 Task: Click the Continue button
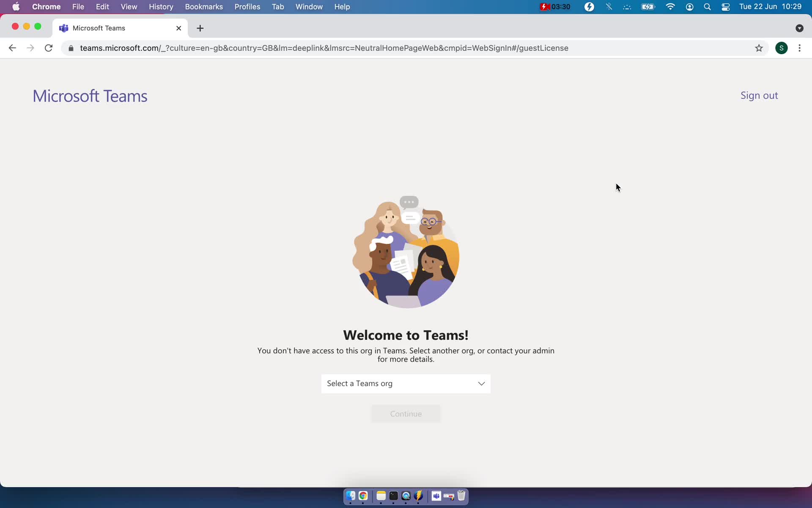(406, 413)
